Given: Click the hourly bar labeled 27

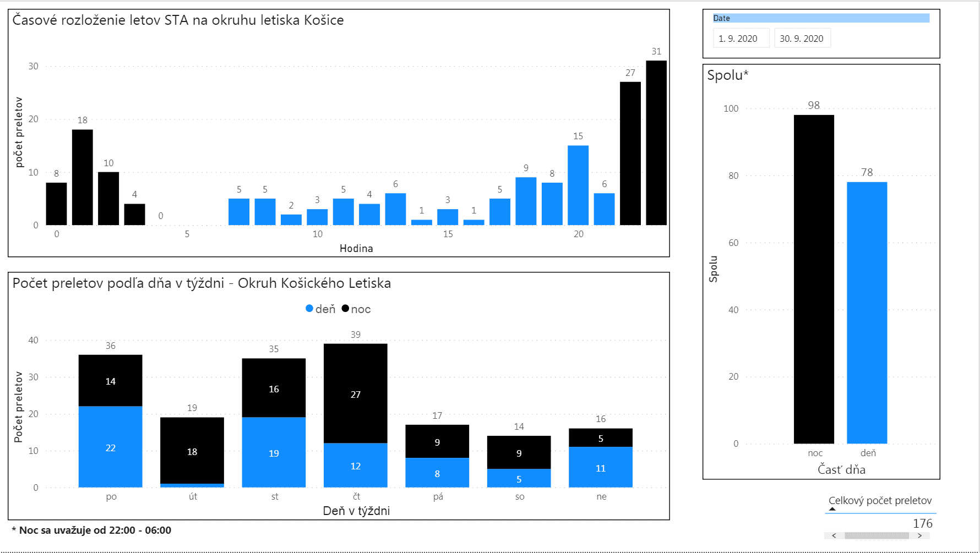Looking at the screenshot, I should [630, 154].
